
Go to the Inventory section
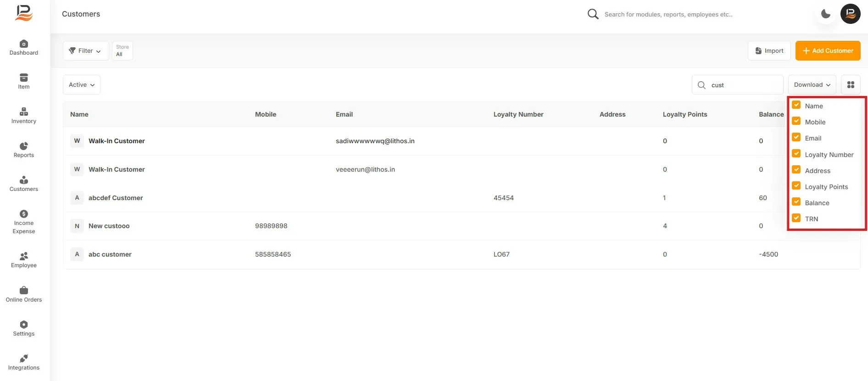(24, 116)
